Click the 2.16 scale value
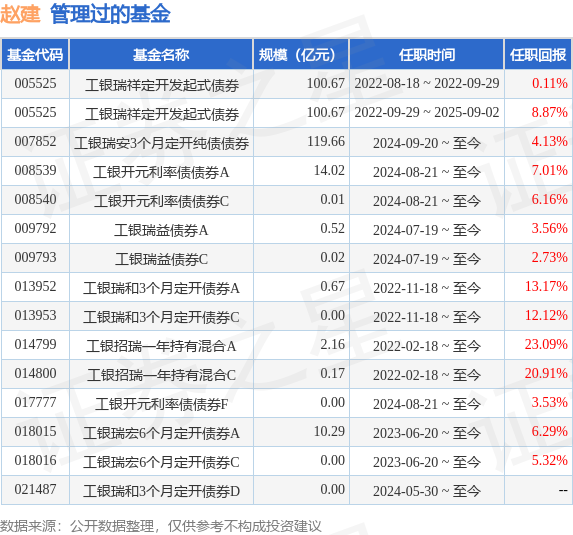Image resolution: width=573 pixels, height=535 pixels. tap(333, 345)
